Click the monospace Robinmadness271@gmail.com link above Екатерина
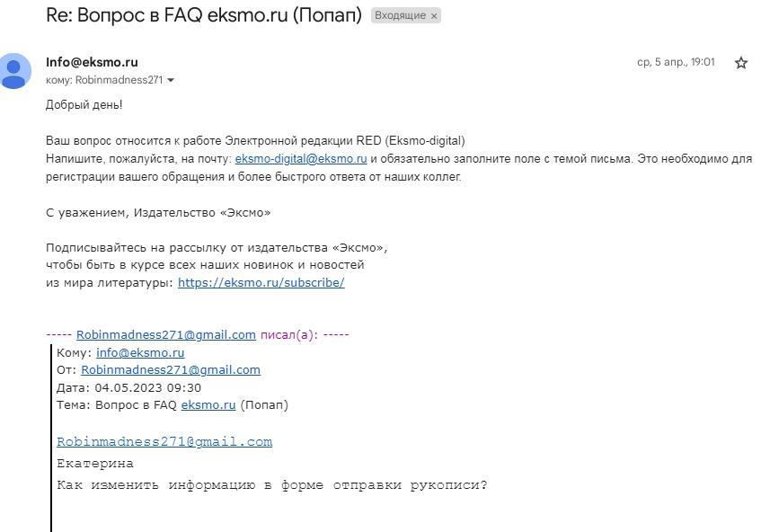The width and height of the screenshot is (770, 532). pyautogui.click(x=164, y=441)
